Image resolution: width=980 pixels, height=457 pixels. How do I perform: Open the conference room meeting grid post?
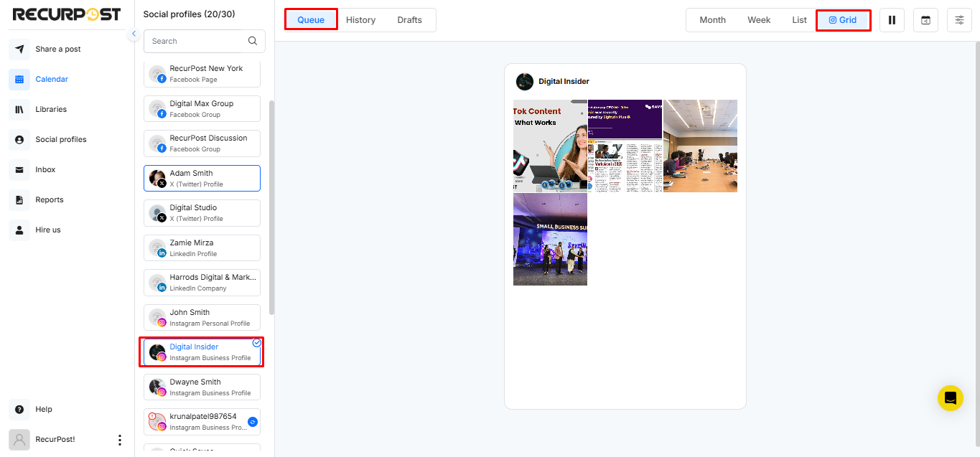tap(700, 146)
